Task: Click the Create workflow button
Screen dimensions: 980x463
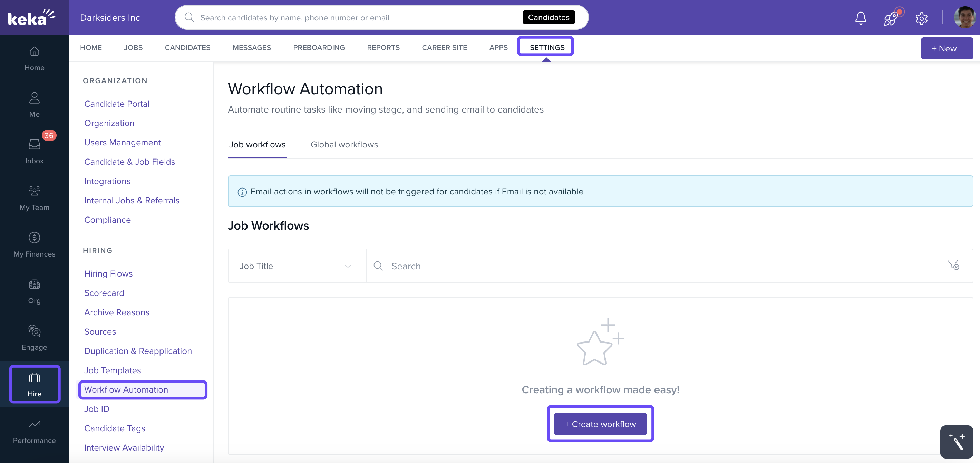Action: pos(600,424)
